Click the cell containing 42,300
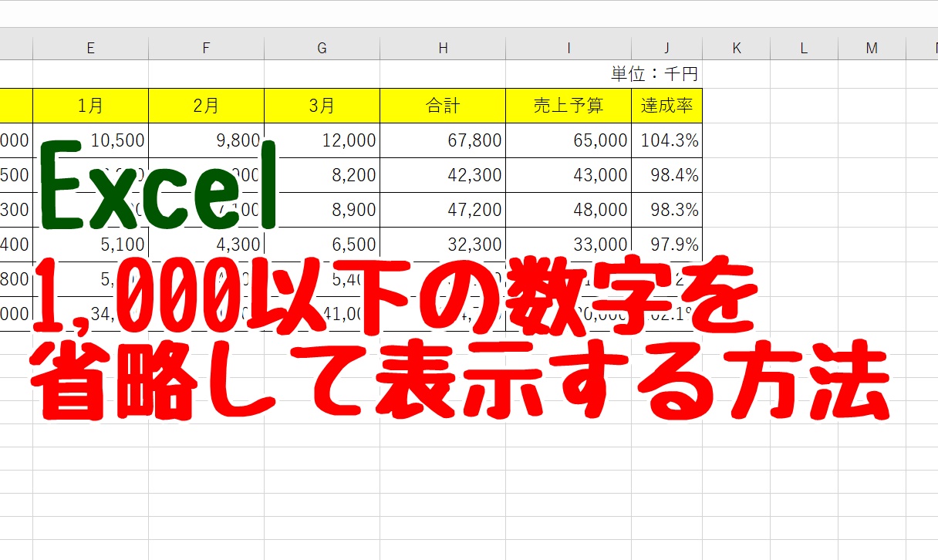Viewport: 938px width, 560px height. click(443, 175)
